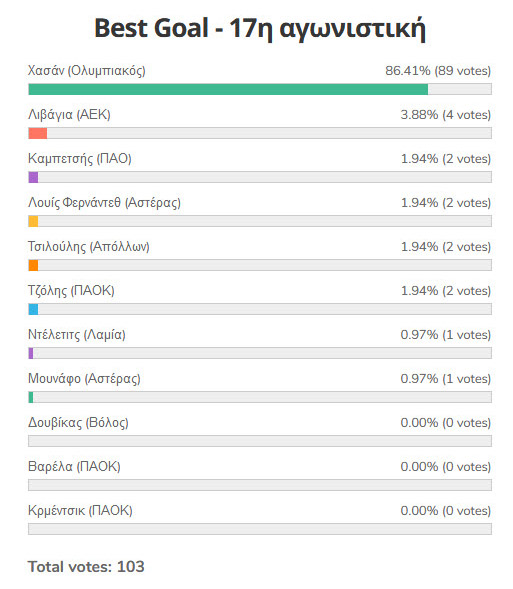Click the red Λιβάγια vote bar
513x589 pixels.
pyautogui.click(x=38, y=133)
